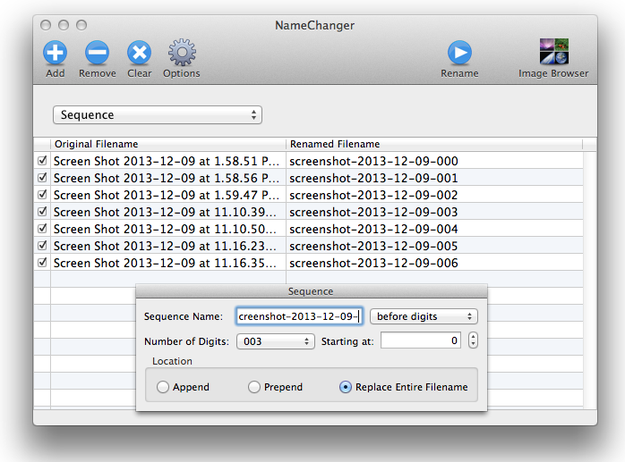Select renamed screenshot-2013-12-09-003 cell
This screenshot has width=625, height=462.
434,212
